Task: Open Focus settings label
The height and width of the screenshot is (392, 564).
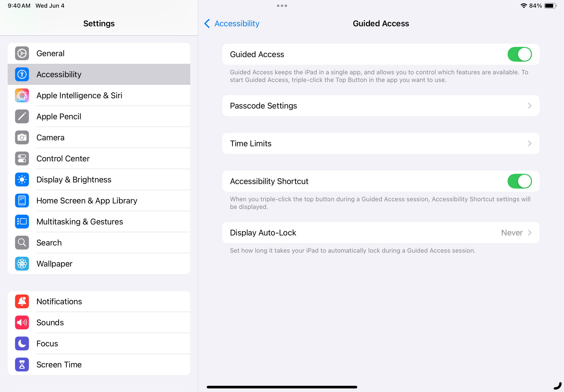Action: (47, 344)
